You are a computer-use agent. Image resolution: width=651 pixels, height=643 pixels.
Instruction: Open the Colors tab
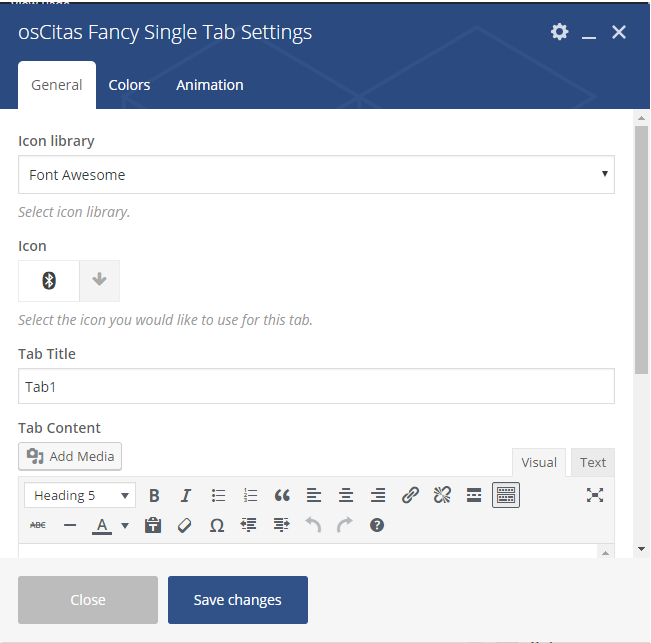tap(129, 85)
